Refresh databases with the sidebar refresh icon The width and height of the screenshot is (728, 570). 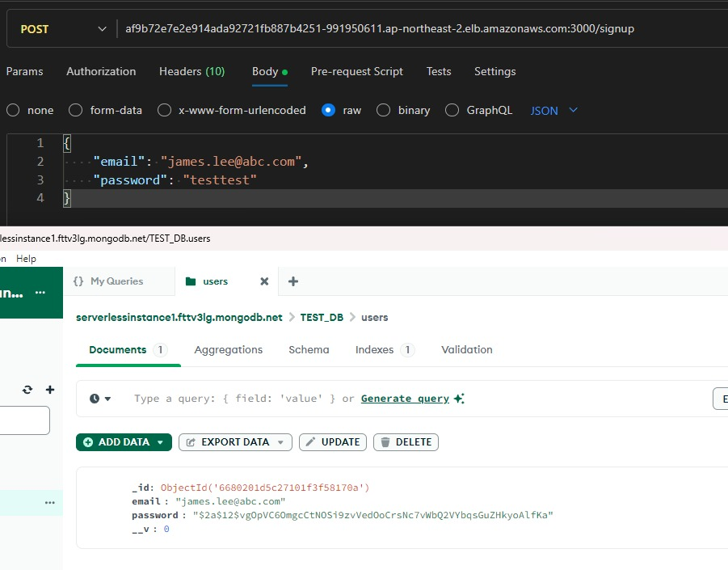click(x=27, y=390)
